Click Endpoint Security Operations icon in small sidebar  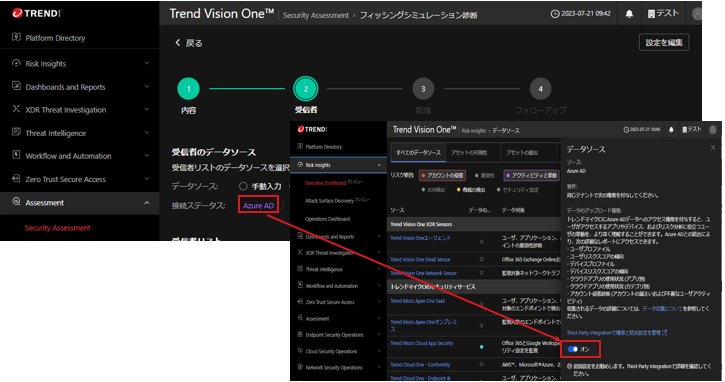300,334
